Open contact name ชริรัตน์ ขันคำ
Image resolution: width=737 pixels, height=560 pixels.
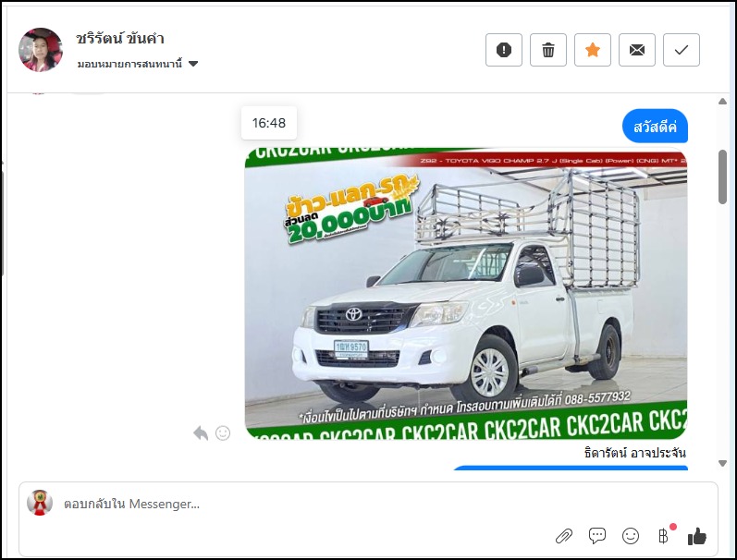120,38
